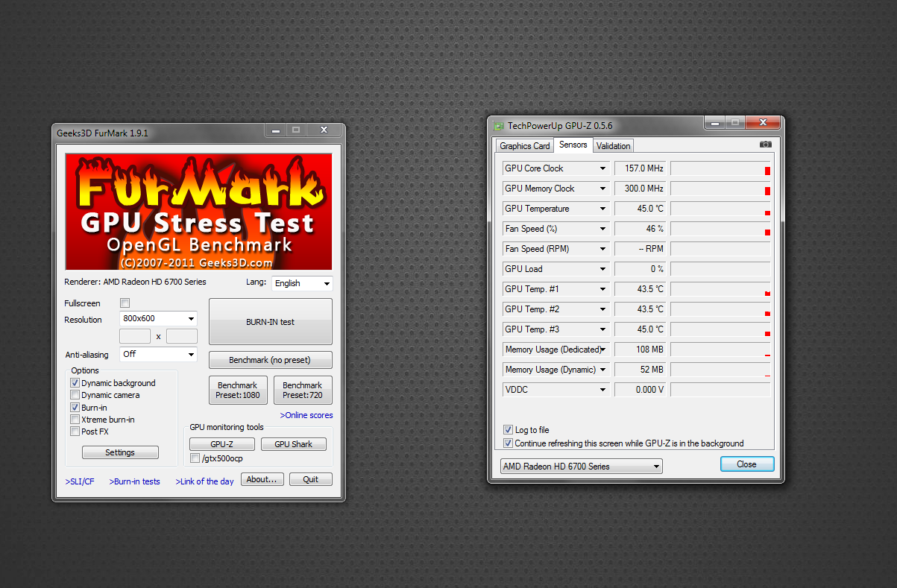Open GPU Temp. #2 sensor dropdown
This screenshot has width=897, height=588.
[x=602, y=309]
